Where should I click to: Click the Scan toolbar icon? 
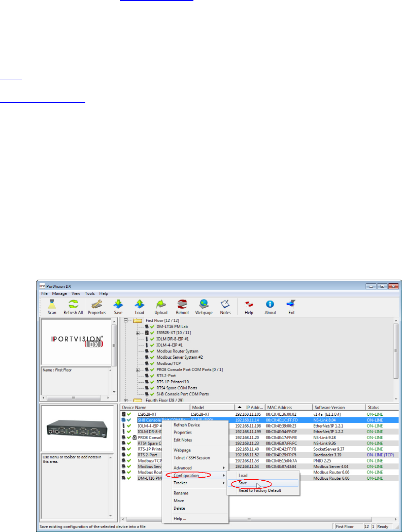pos(52,307)
